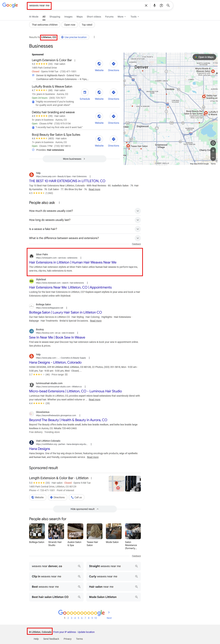
Task: Open more options beside Littleton location
Action: [94, 37]
